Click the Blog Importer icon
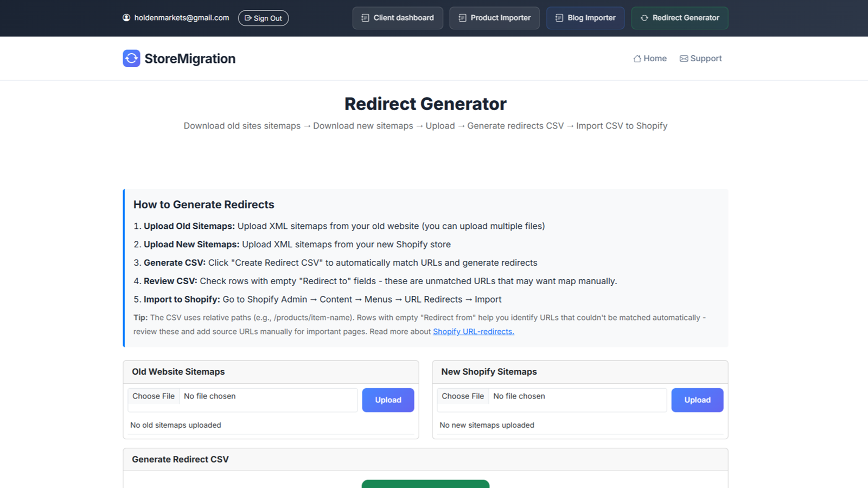 point(558,18)
